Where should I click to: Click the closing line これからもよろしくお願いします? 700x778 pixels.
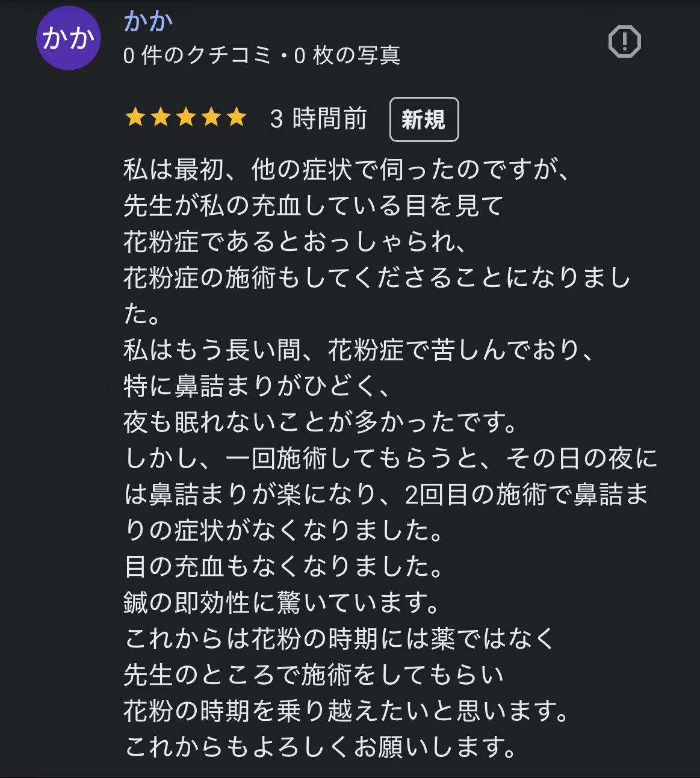[320, 747]
